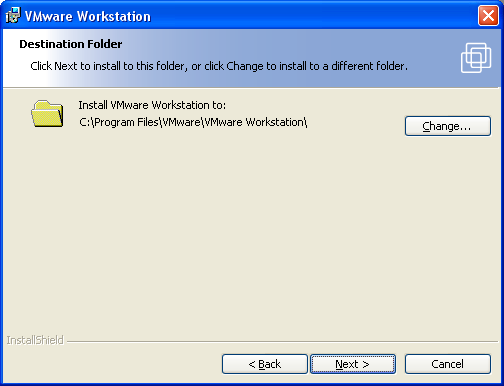This screenshot has height=386, width=504.
Task: Click the InstallShield label at bottom left
Action: (x=35, y=340)
